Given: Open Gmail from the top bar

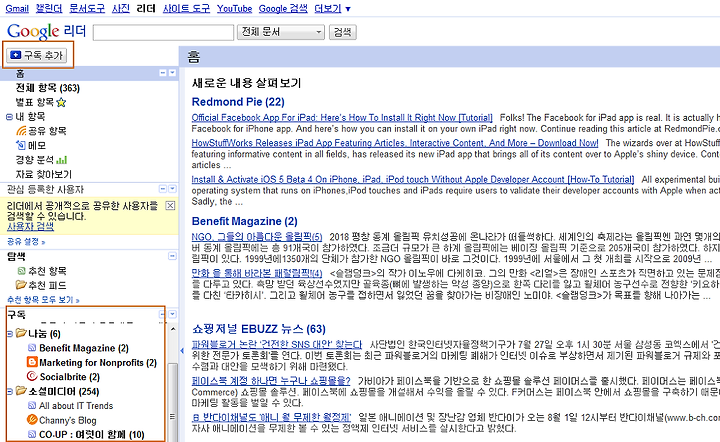Looking at the screenshot, I should (17, 8).
